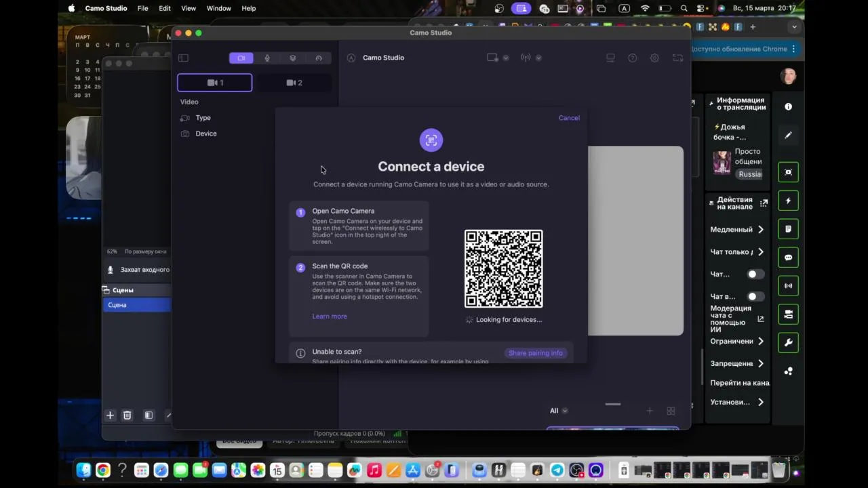Select camera source 1

(215, 83)
